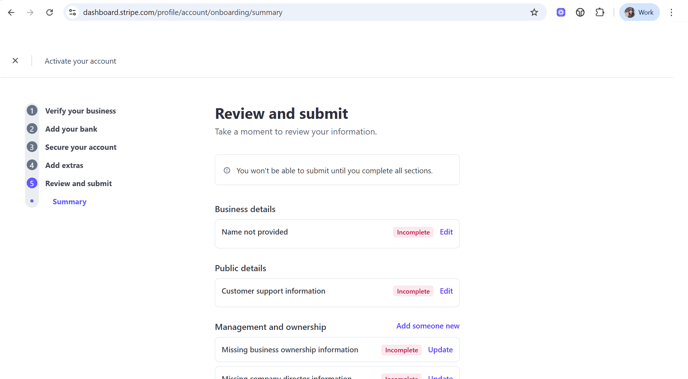Open the Work profile avatar menu
This screenshot has width=688, height=379.
pos(639,12)
